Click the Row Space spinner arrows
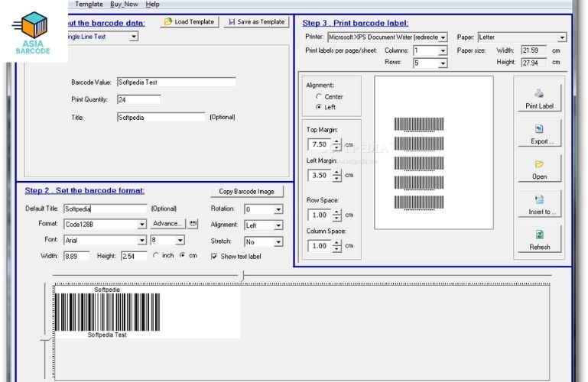588x382 pixels. 336,215
